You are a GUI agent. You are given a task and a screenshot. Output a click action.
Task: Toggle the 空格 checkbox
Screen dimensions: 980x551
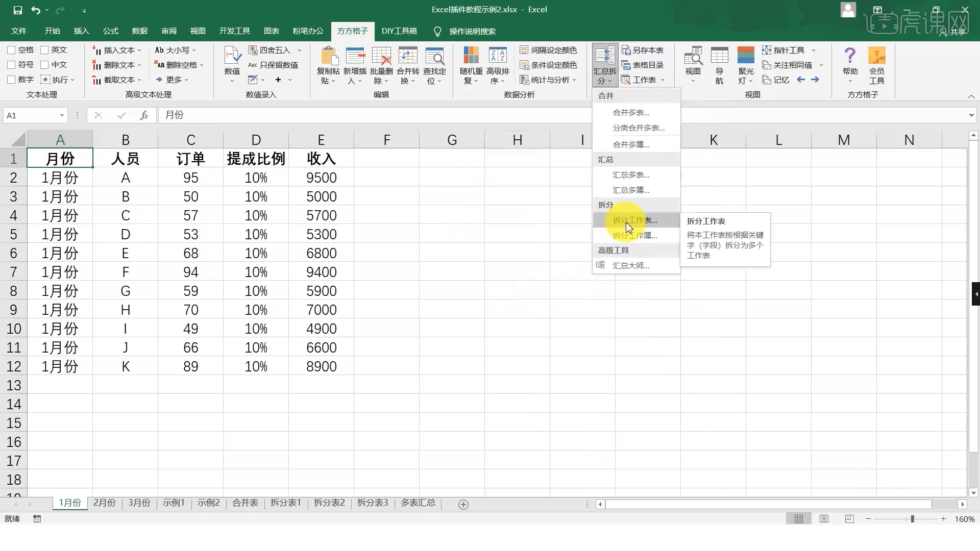point(11,50)
